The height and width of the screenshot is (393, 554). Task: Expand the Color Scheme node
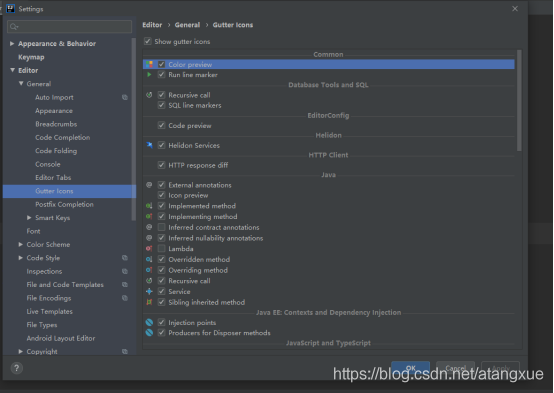pyautogui.click(x=20, y=244)
